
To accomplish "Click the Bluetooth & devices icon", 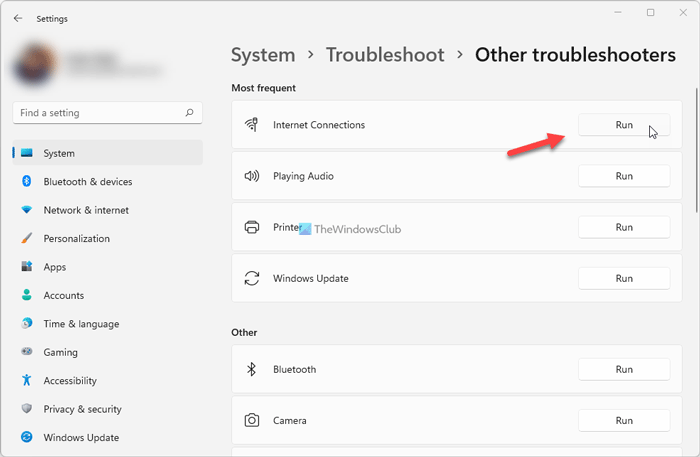I will [x=26, y=182].
